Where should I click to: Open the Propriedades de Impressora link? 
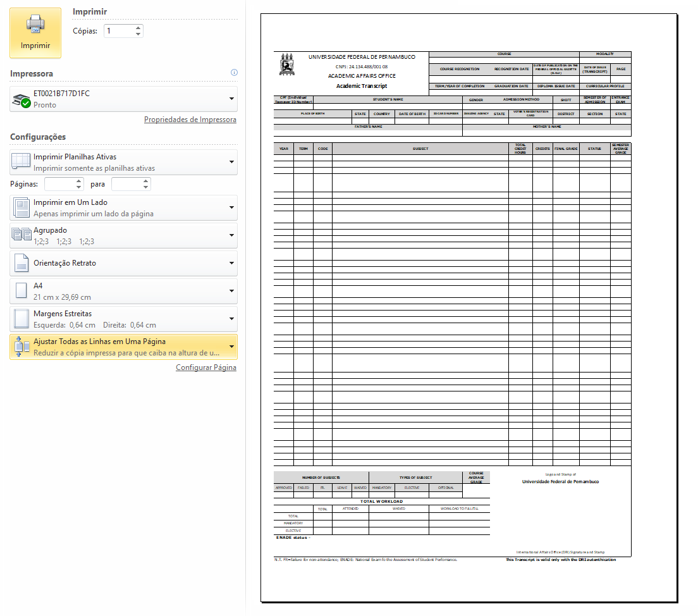tap(190, 120)
